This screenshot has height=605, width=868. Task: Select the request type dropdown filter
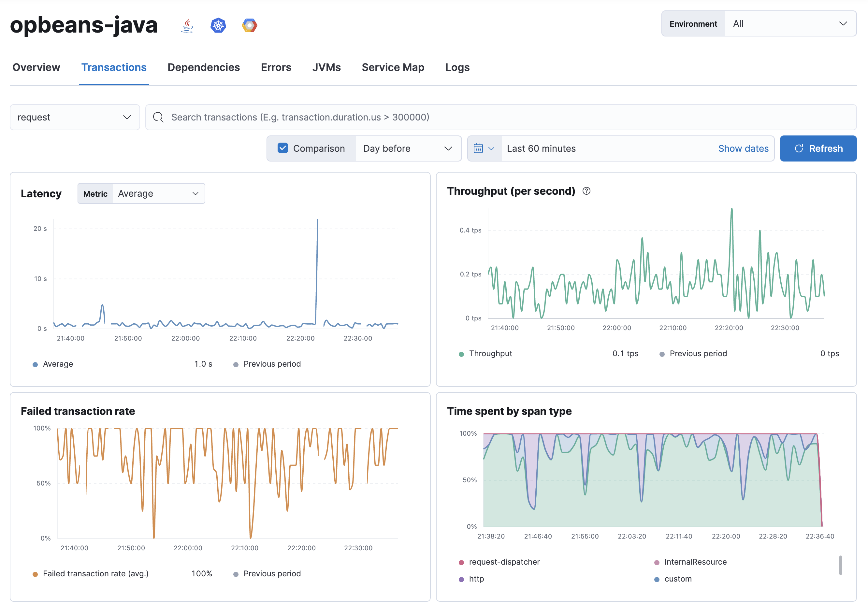coord(75,117)
